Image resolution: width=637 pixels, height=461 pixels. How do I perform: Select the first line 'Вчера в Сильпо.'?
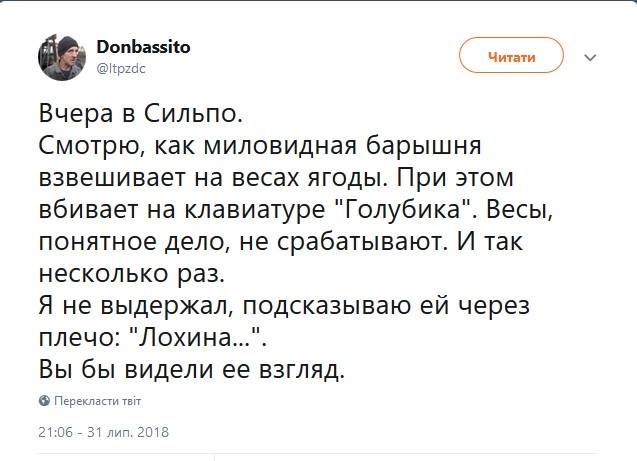(x=141, y=114)
